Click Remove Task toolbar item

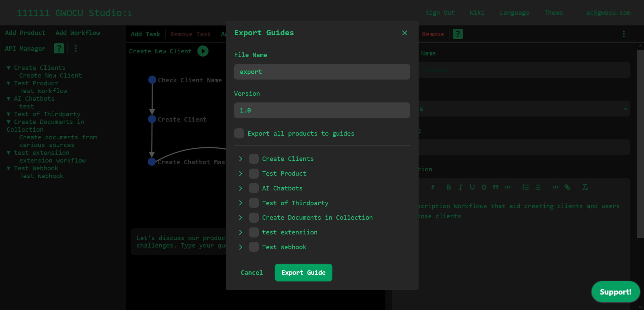(x=191, y=34)
